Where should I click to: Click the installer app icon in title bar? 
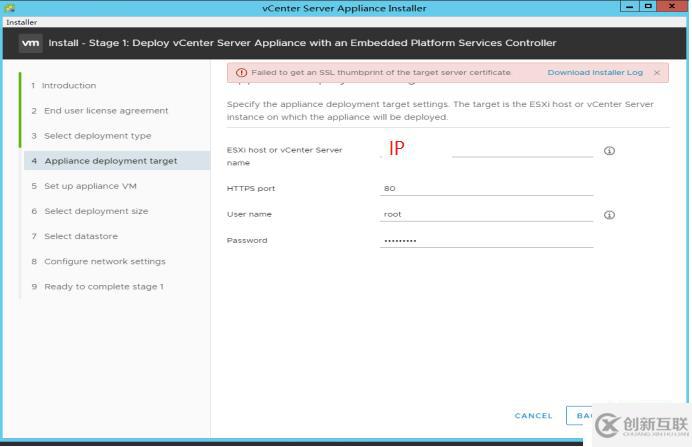pos(9,8)
